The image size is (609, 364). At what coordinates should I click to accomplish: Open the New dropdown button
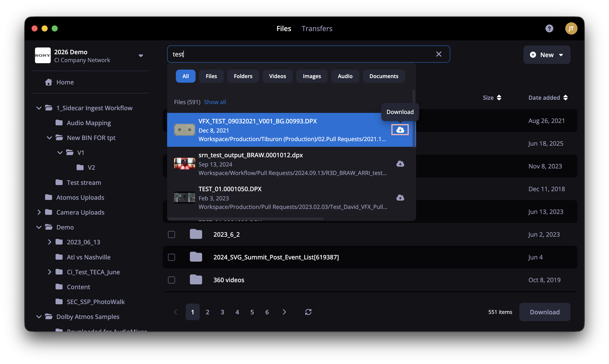[x=546, y=55]
